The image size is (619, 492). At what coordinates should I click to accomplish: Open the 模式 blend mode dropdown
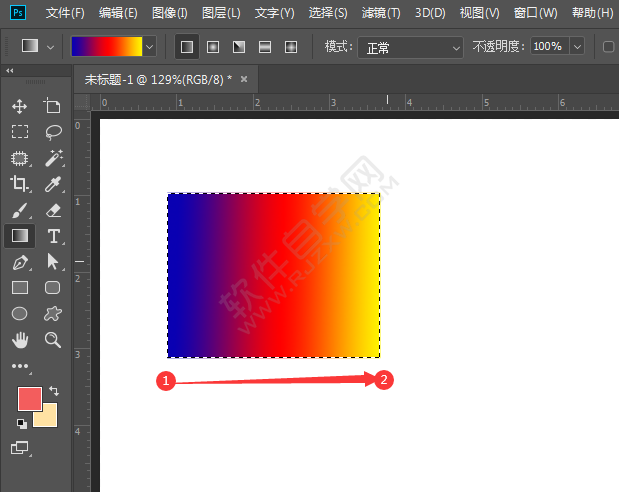tap(410, 47)
